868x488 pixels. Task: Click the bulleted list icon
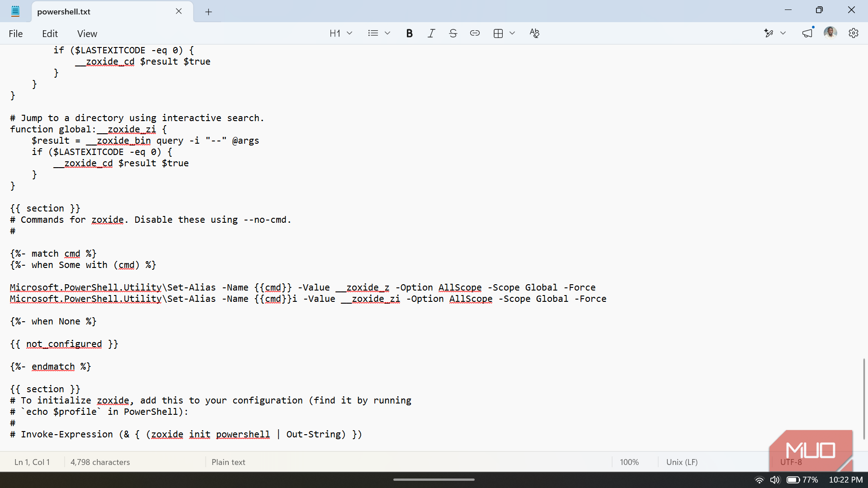(373, 33)
